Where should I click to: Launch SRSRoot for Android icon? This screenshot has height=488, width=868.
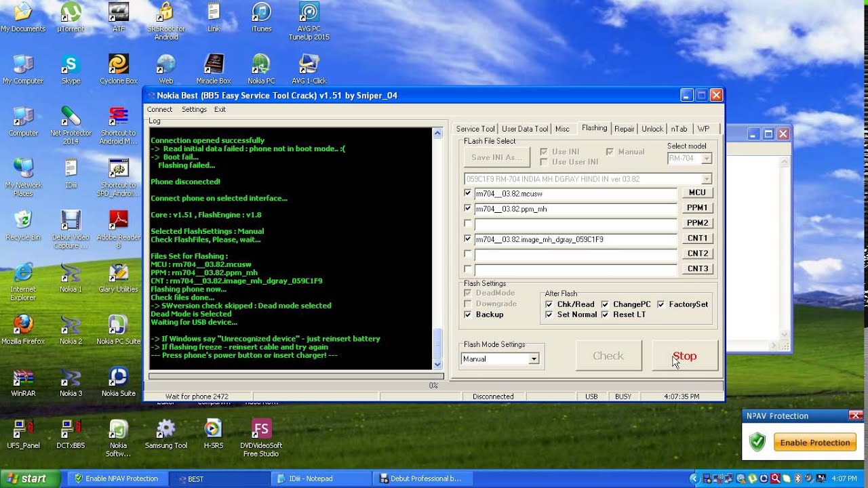tap(166, 20)
